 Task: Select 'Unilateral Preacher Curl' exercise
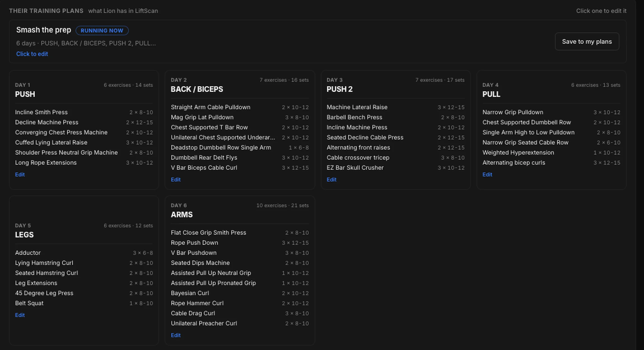[x=240, y=323]
